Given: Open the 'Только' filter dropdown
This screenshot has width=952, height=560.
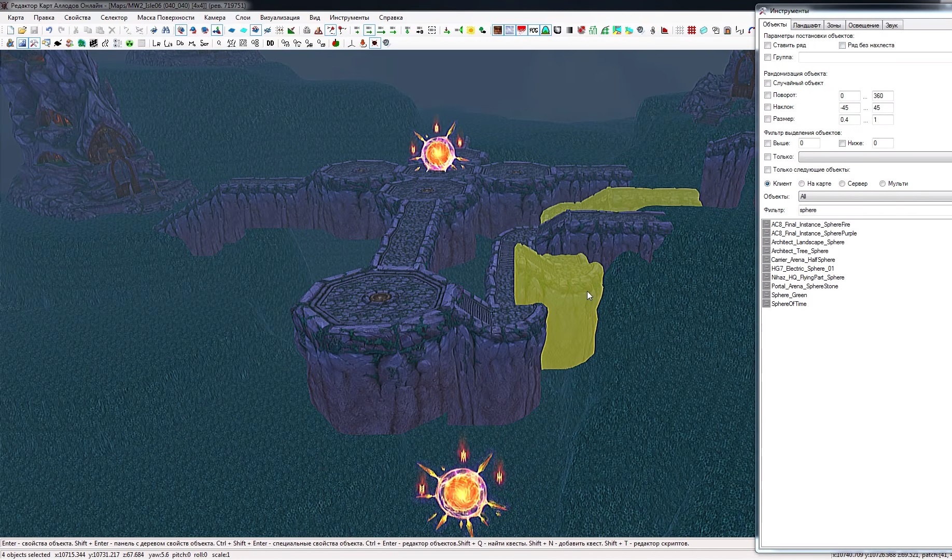Looking at the screenshot, I should point(875,157).
